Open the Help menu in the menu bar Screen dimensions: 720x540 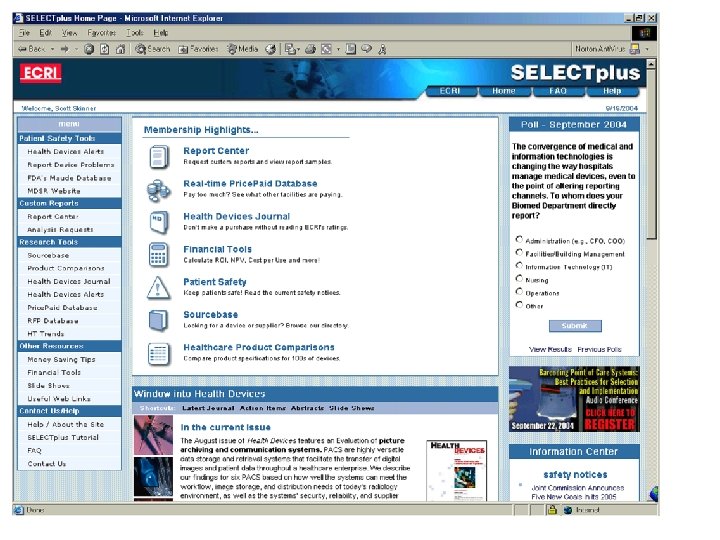coord(161,33)
